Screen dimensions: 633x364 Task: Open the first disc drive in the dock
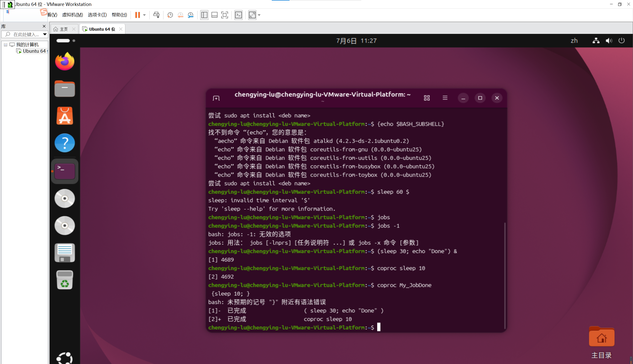point(65,199)
